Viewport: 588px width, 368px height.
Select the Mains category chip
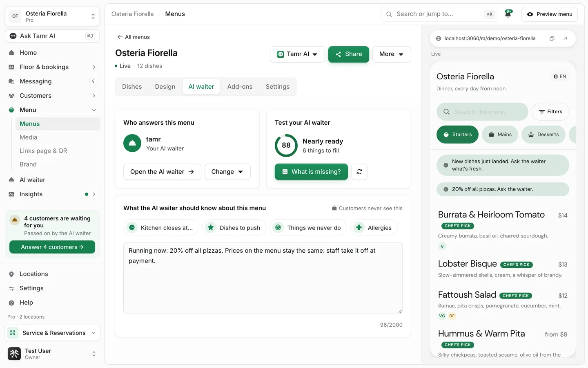(500, 135)
